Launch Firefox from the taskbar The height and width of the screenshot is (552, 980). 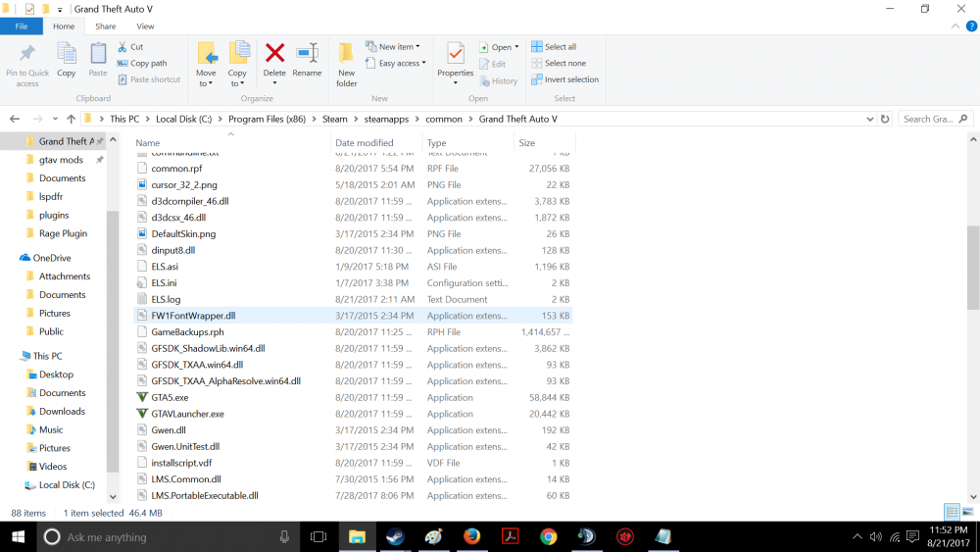[x=472, y=537]
